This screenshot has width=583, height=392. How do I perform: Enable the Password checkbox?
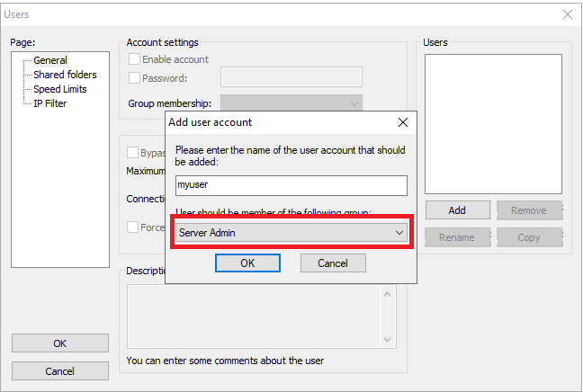click(135, 78)
